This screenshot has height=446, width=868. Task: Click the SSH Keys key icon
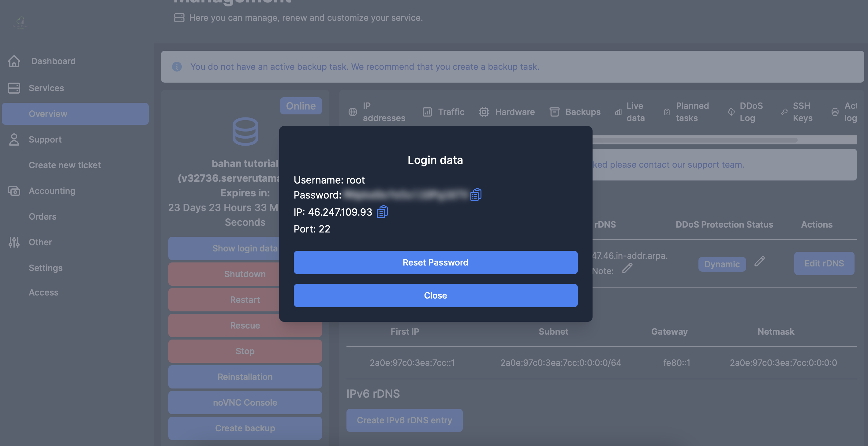coord(784,112)
